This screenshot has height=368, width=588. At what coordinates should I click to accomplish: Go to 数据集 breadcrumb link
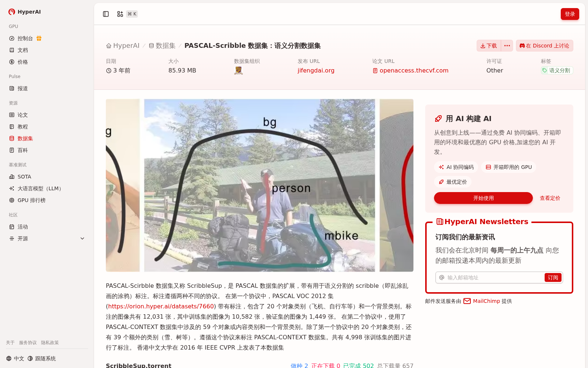coord(162,46)
